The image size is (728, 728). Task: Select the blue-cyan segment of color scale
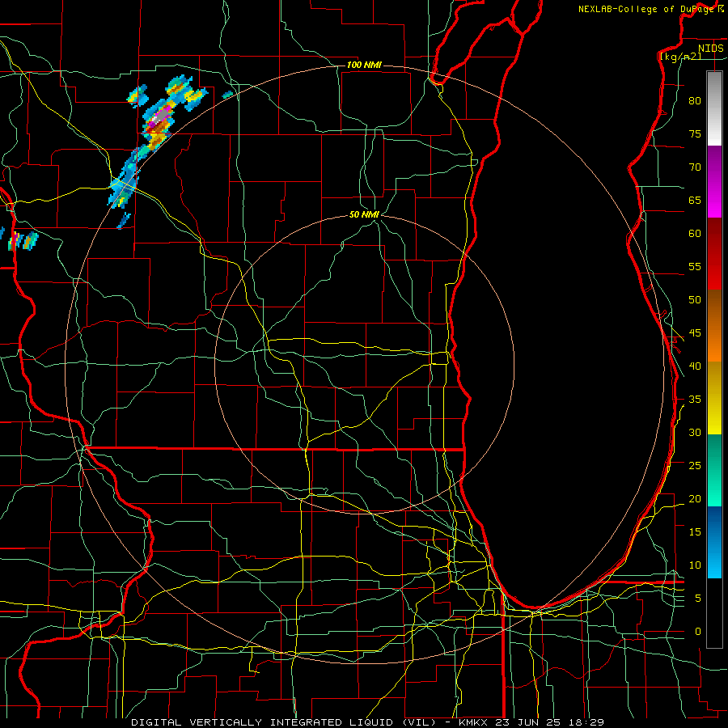point(714,542)
